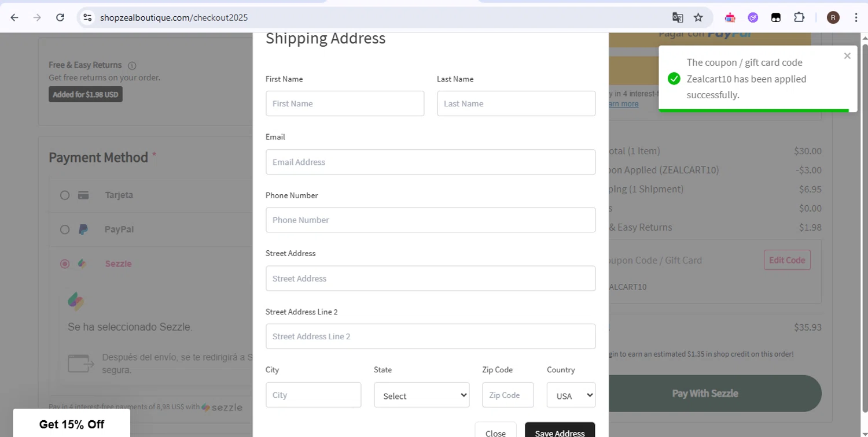Open the Extensions puzzle icon
The width and height of the screenshot is (868, 437).
click(x=799, y=17)
